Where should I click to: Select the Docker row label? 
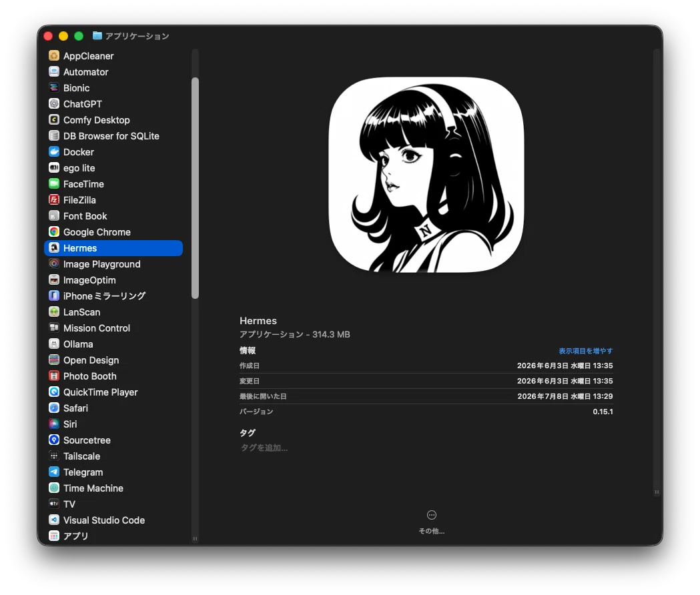coord(79,152)
